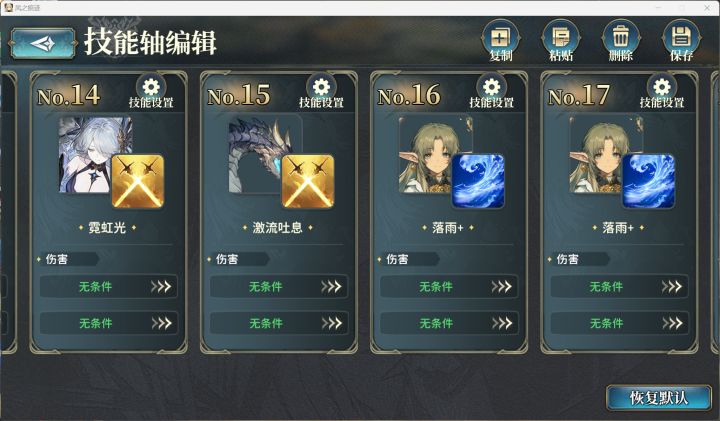
Task: Click the 删除 trash icon
Action: [x=621, y=41]
